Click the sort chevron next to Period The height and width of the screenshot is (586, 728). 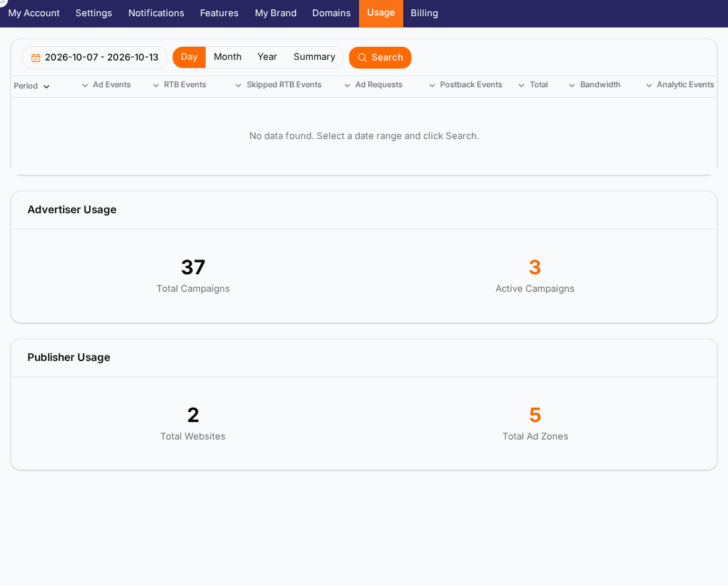pos(46,87)
